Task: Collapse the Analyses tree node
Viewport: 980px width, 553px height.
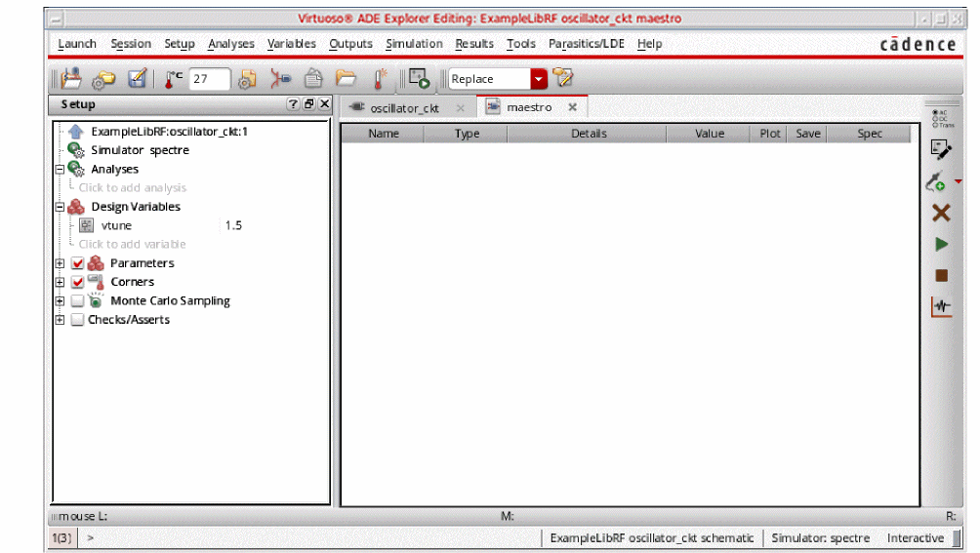Action: click(x=60, y=169)
